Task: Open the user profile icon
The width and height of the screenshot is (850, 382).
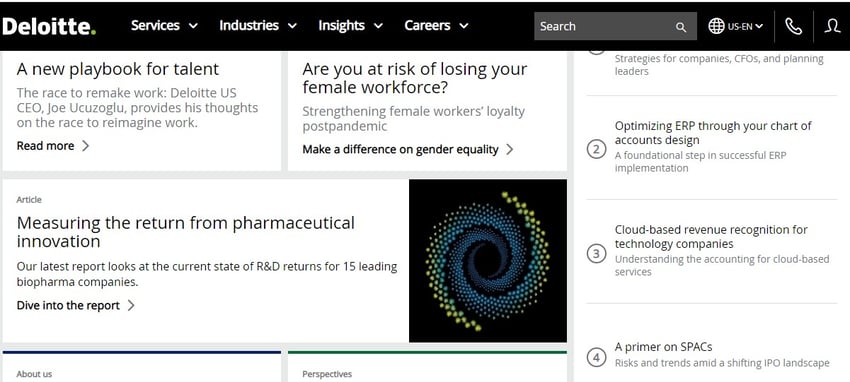Action: [832, 26]
